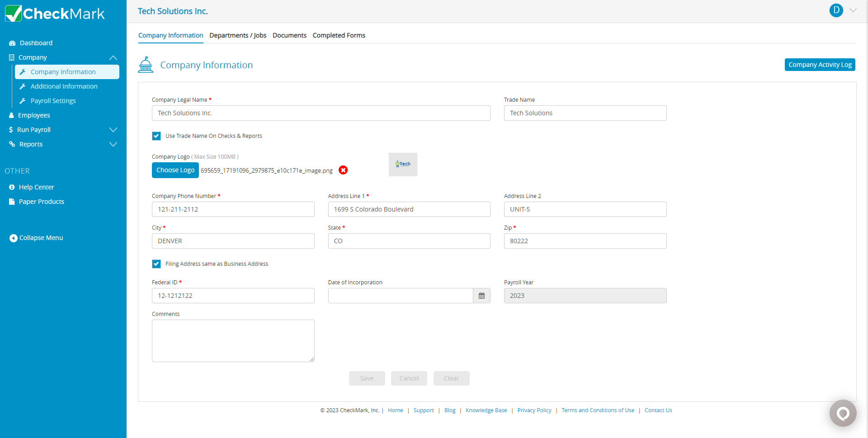868x438 pixels.
Task: Click the CheckMark logo
Action: (x=55, y=14)
